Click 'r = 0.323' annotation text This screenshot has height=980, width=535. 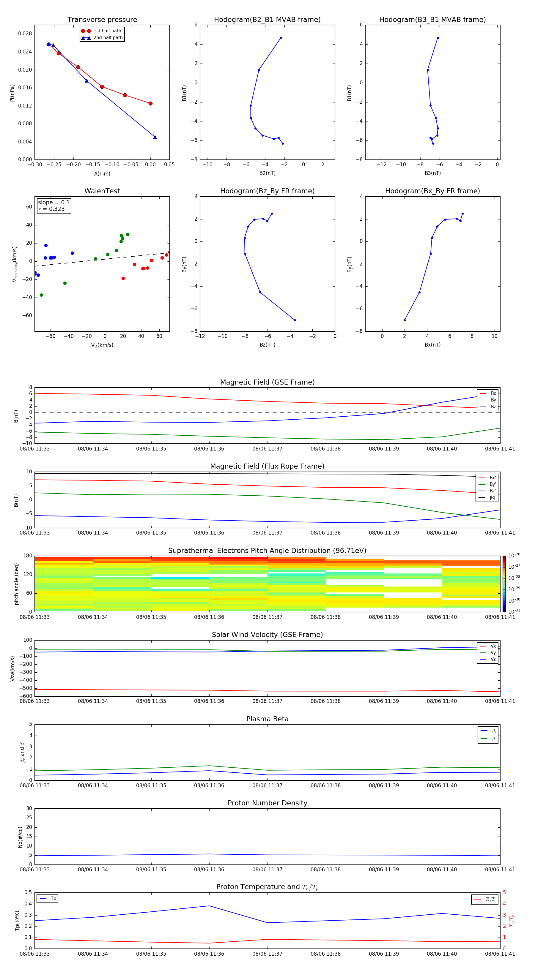[x=51, y=209]
